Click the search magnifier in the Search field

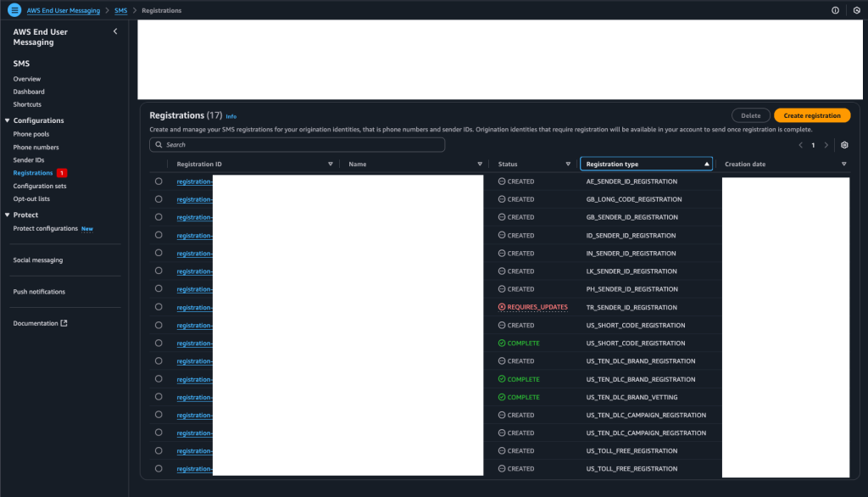click(159, 145)
